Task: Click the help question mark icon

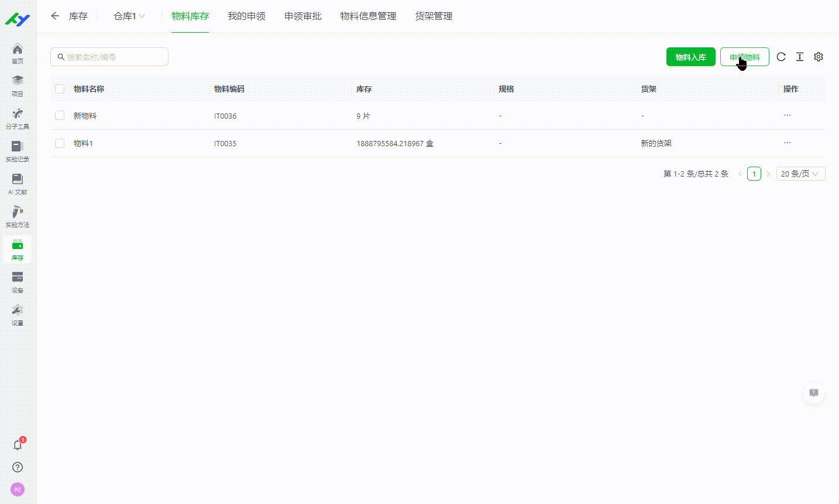Action: pos(17,467)
